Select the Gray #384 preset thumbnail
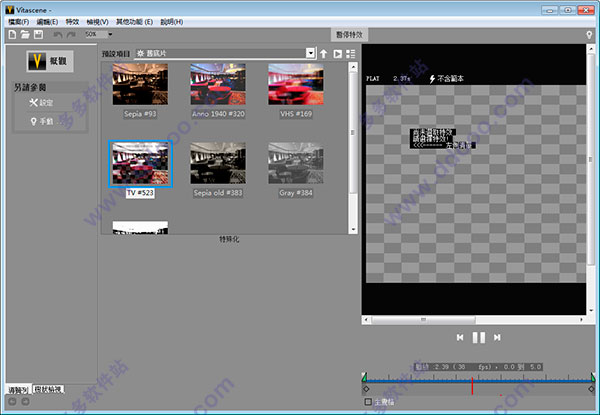Image resolution: width=600 pixels, height=415 pixels. [x=296, y=163]
